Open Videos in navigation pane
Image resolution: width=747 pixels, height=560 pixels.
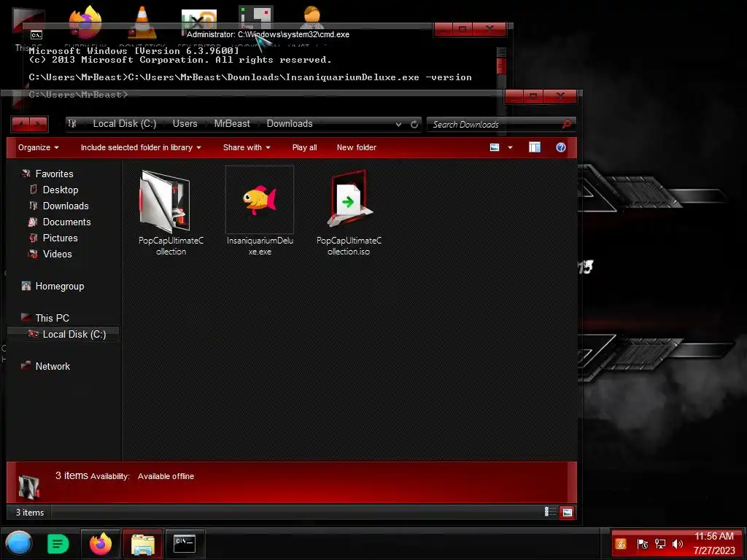(x=57, y=254)
